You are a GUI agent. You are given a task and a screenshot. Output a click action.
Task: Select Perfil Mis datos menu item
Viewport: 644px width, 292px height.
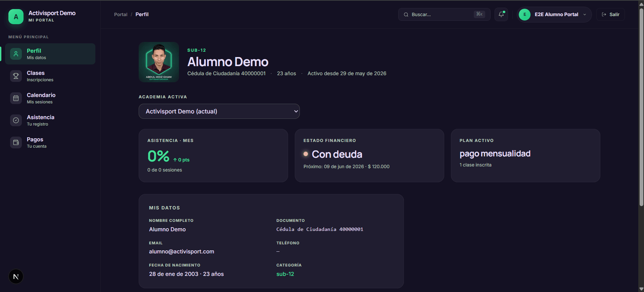[50, 54]
